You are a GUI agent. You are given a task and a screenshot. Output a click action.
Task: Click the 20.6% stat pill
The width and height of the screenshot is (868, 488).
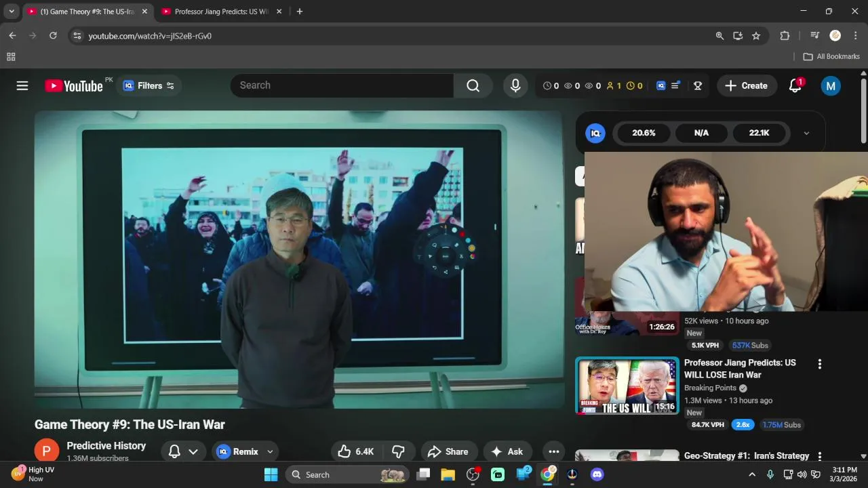coord(644,133)
